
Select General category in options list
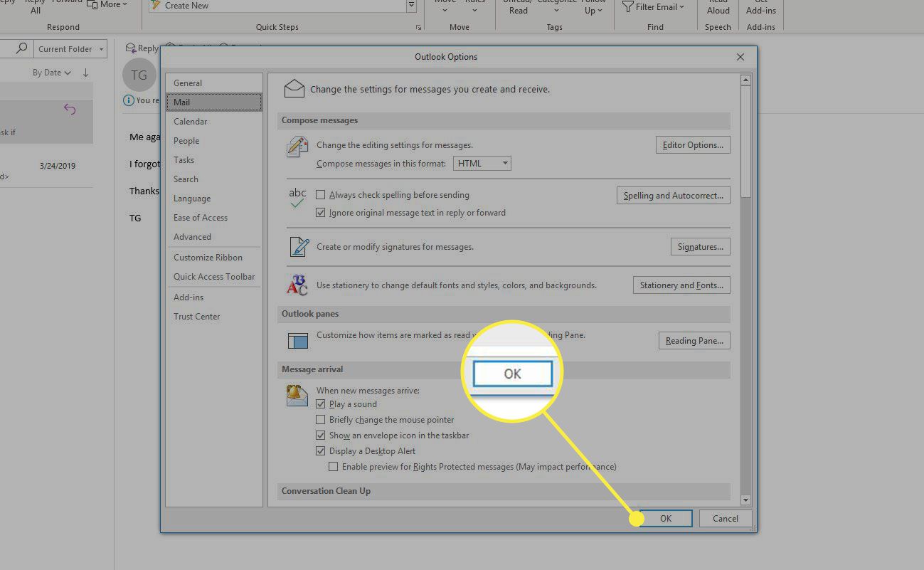pos(213,83)
